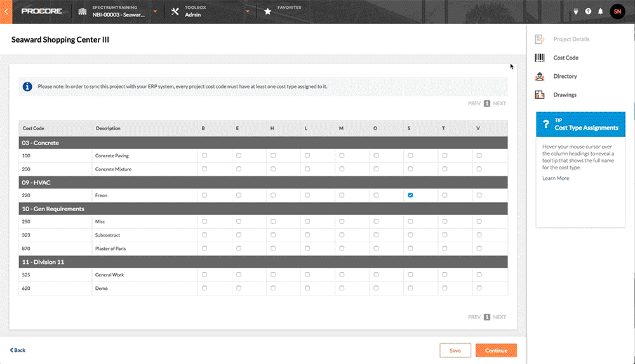Click the Favorites star icon
The width and height of the screenshot is (635, 364).
268,11
